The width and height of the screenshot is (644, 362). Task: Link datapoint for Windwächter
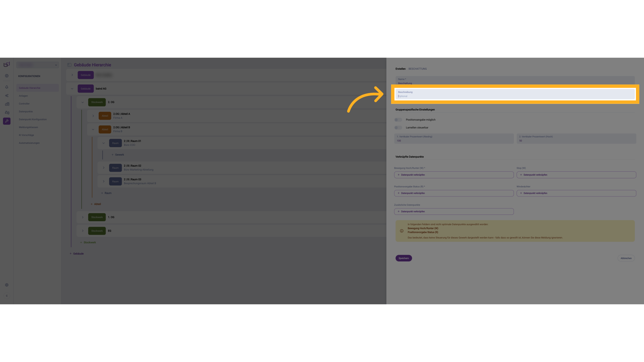point(576,193)
